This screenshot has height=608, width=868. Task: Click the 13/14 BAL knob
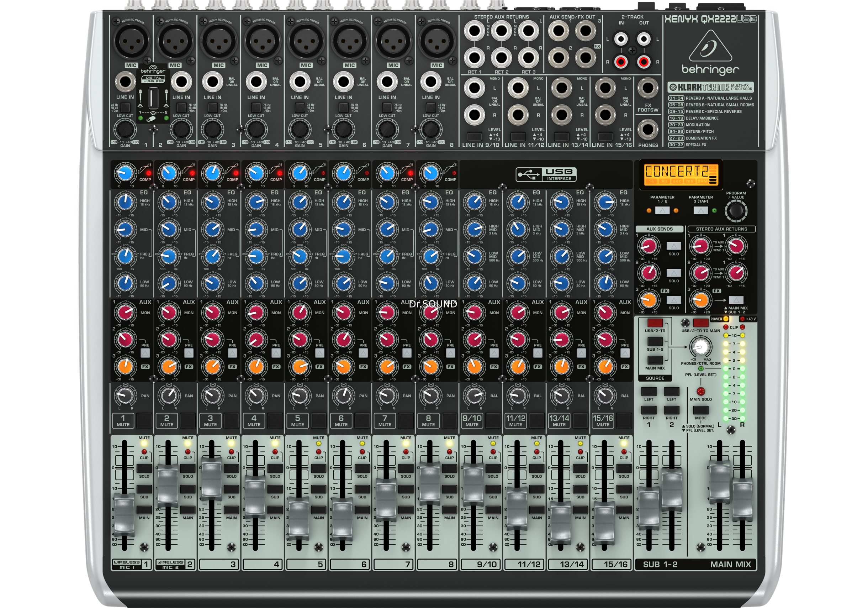(x=561, y=396)
